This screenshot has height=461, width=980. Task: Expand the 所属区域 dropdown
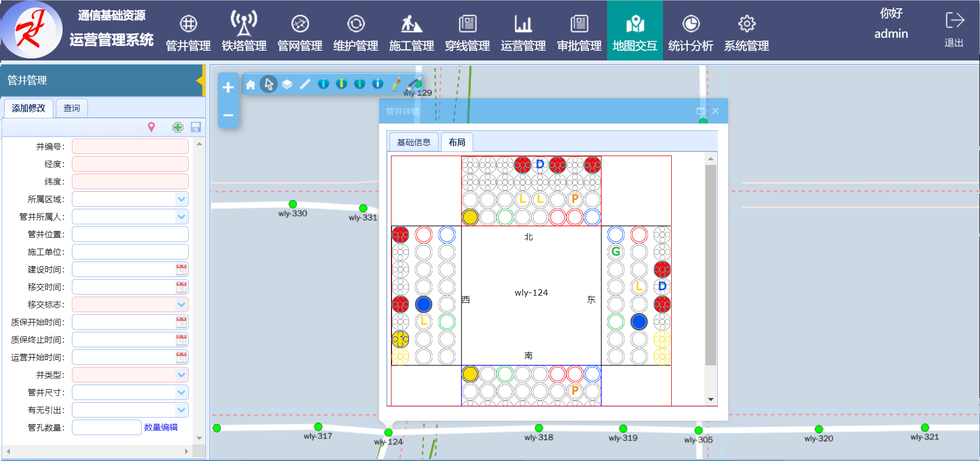coord(182,199)
